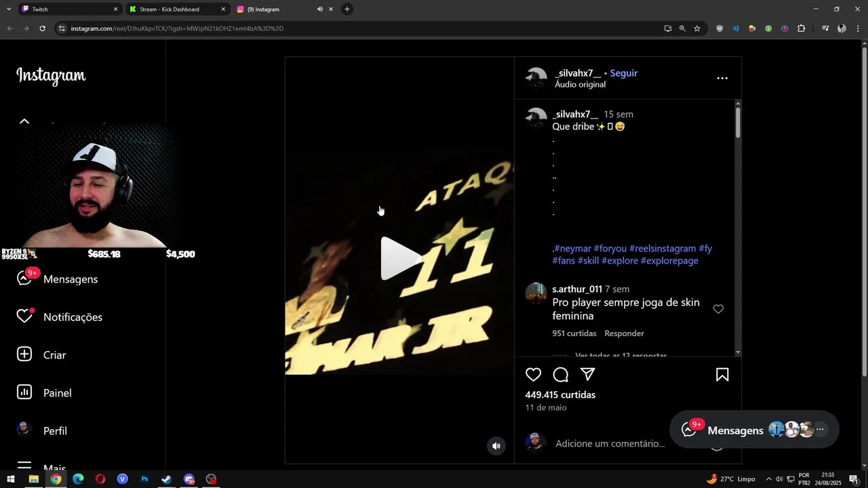Open Perfil in the sidebar
Viewport: 868px width, 488px height.
coord(55,431)
